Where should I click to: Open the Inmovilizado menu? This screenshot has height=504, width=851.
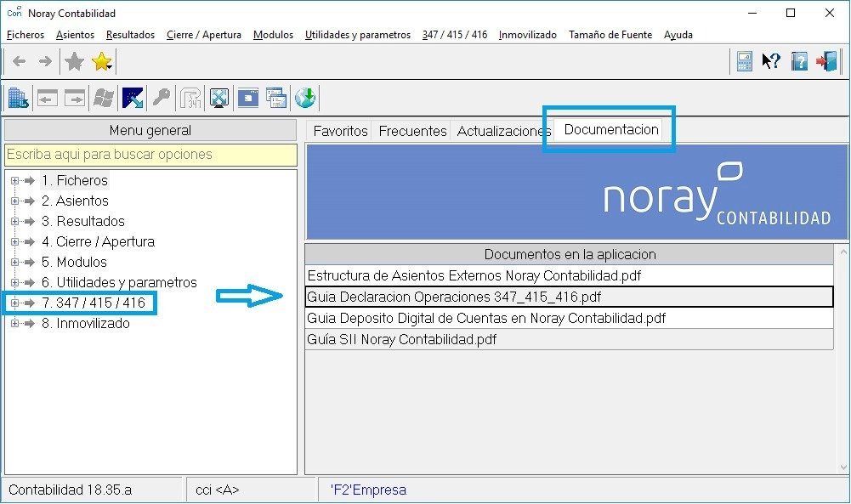point(528,35)
